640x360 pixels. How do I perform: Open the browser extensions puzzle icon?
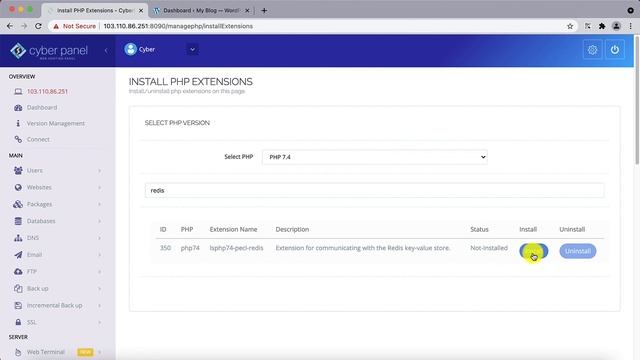602,26
